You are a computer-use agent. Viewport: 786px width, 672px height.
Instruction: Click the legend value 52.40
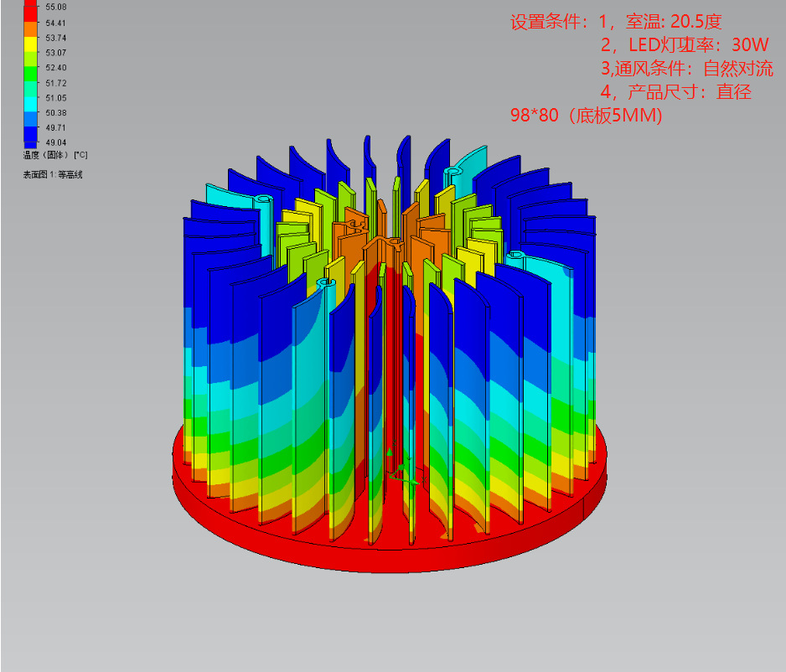pyautogui.click(x=55, y=68)
